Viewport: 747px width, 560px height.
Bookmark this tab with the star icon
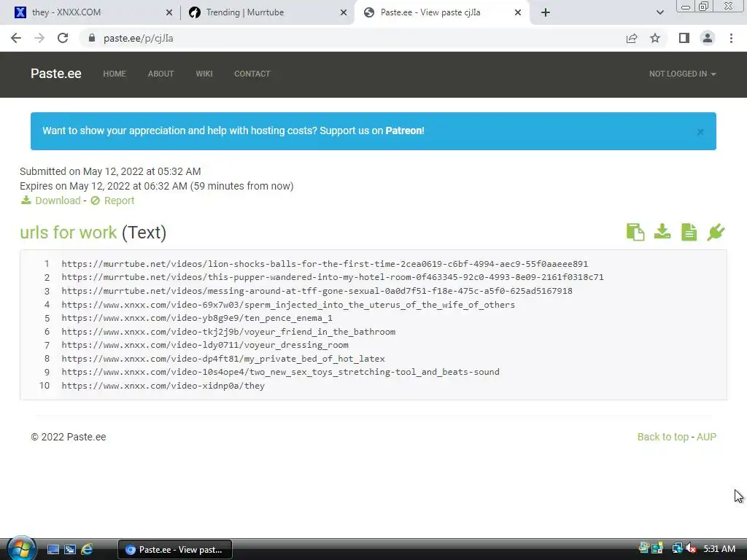point(655,38)
